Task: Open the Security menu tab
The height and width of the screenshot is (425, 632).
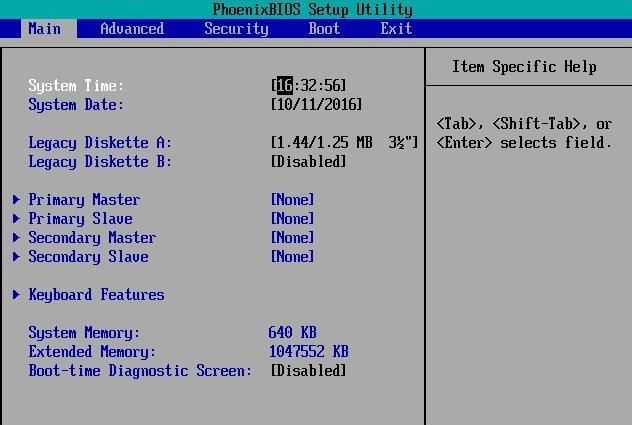Action: coord(236,29)
